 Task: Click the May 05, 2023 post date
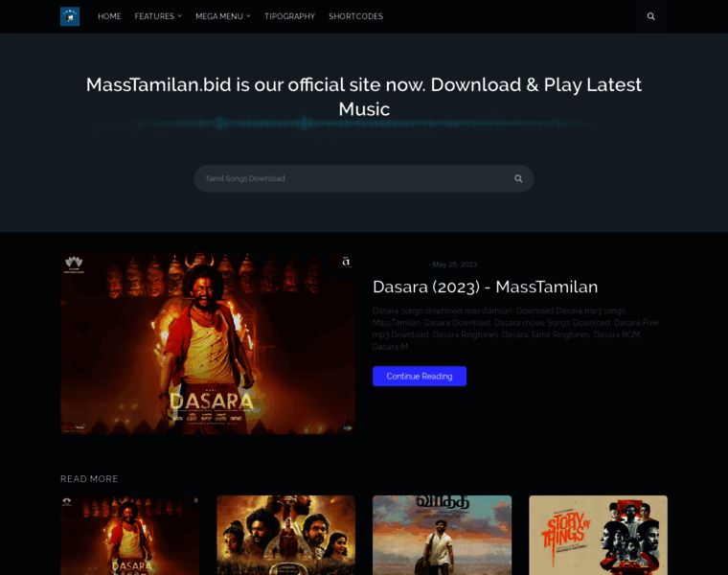coord(455,264)
